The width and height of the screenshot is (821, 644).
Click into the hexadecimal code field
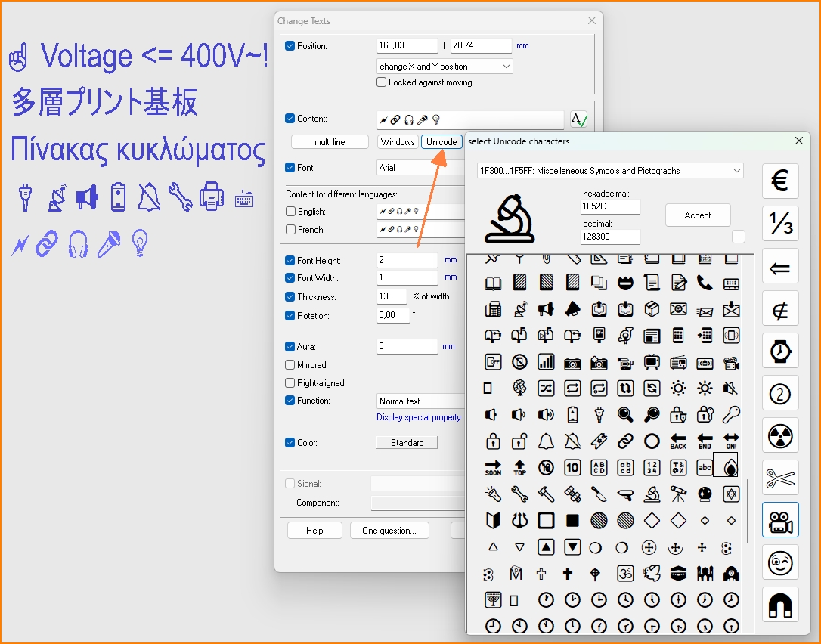[x=609, y=206]
